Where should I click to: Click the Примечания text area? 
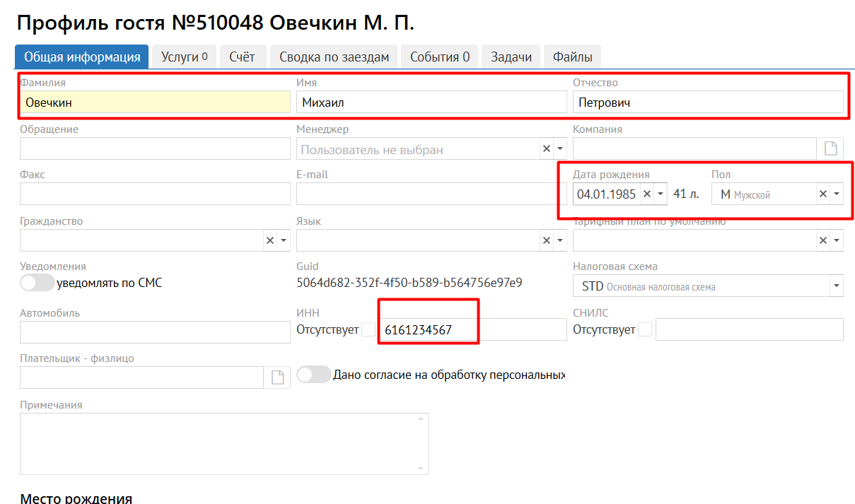tap(223, 444)
